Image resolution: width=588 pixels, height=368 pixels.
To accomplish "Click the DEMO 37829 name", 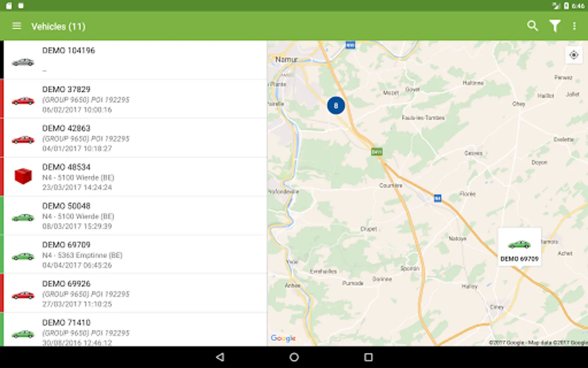I will tap(66, 89).
